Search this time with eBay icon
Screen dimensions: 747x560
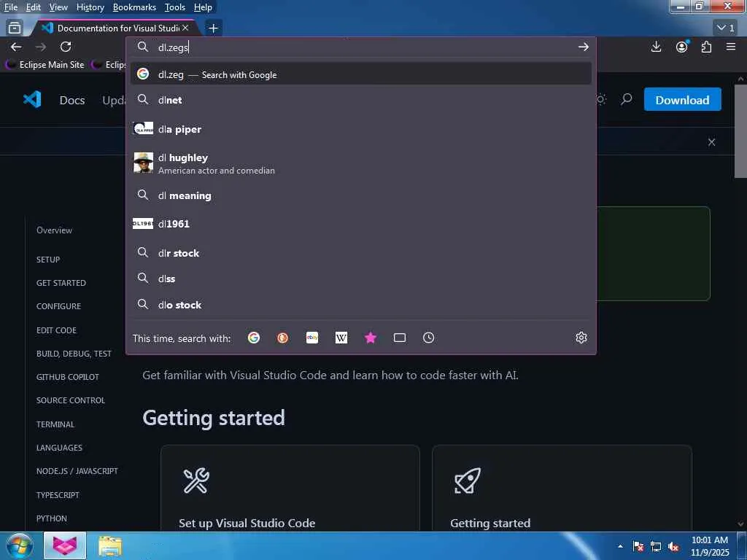312,338
